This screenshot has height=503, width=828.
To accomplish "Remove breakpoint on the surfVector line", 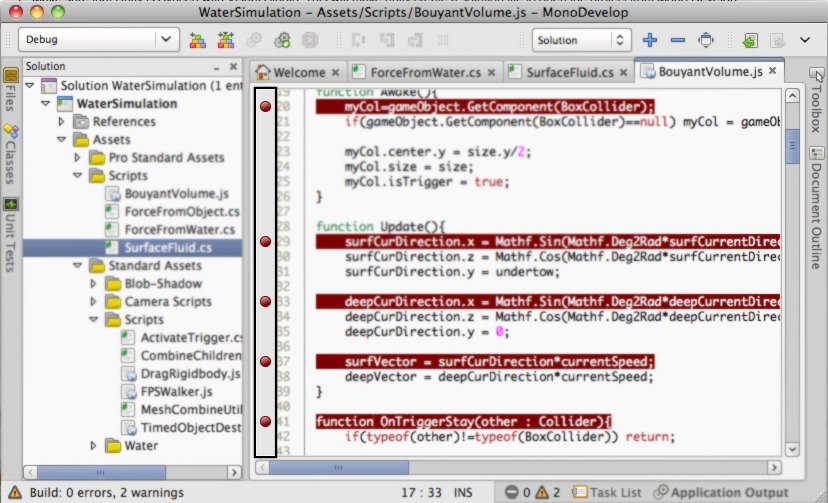I will (x=265, y=361).
